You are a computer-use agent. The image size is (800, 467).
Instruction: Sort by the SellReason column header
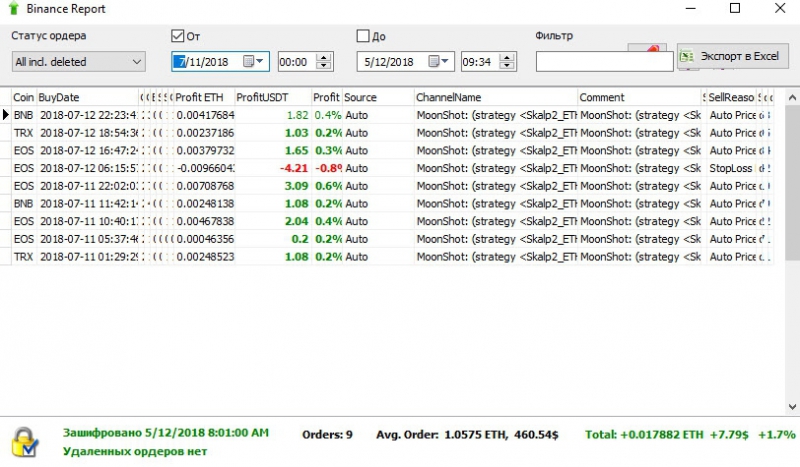pos(731,97)
